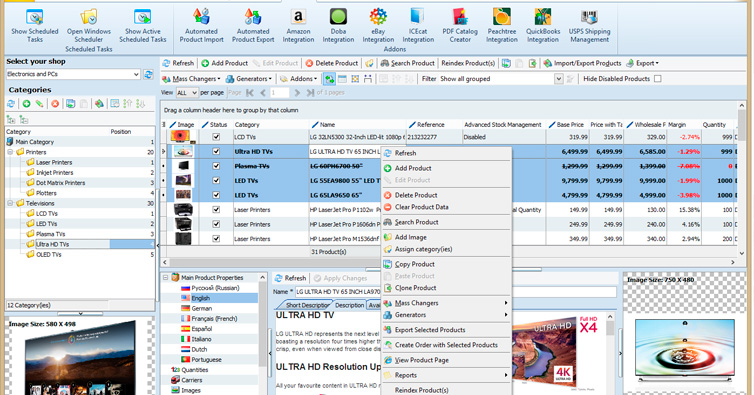
Task: Open Mass Changers toolbar dropdown
Action: pos(191,79)
